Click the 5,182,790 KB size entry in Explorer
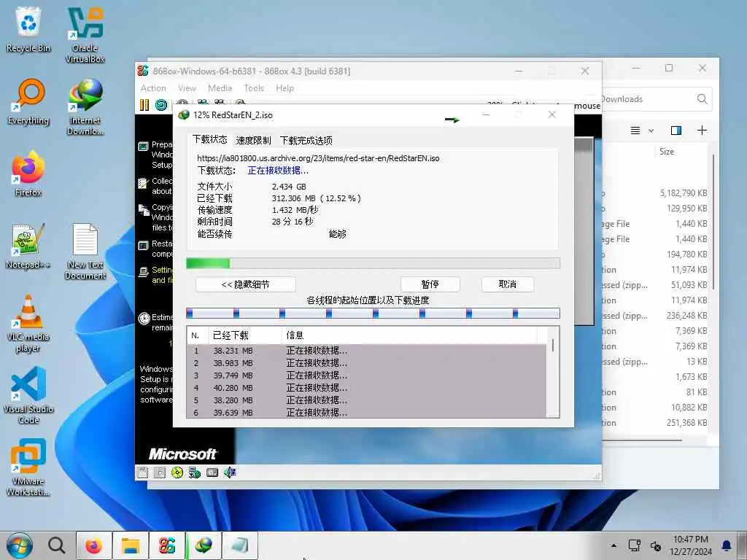 (683, 192)
